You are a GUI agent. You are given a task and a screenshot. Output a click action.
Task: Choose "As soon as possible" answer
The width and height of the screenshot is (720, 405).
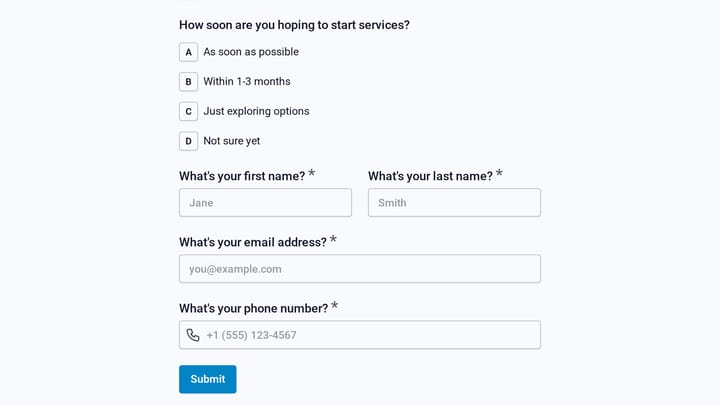click(251, 52)
